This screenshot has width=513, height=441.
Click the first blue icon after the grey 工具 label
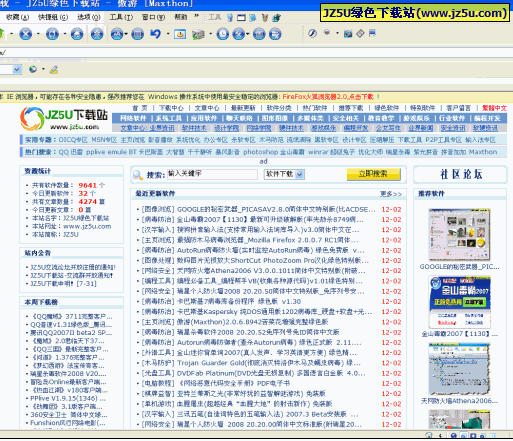(230, 17)
